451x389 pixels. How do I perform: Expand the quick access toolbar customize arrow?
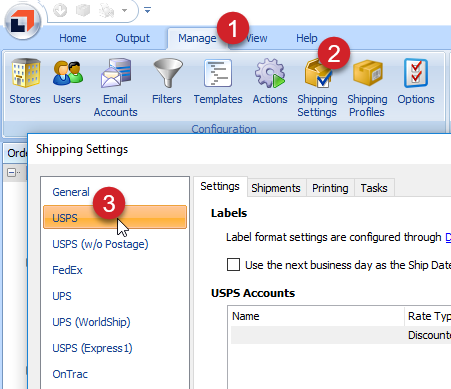pos(147,10)
